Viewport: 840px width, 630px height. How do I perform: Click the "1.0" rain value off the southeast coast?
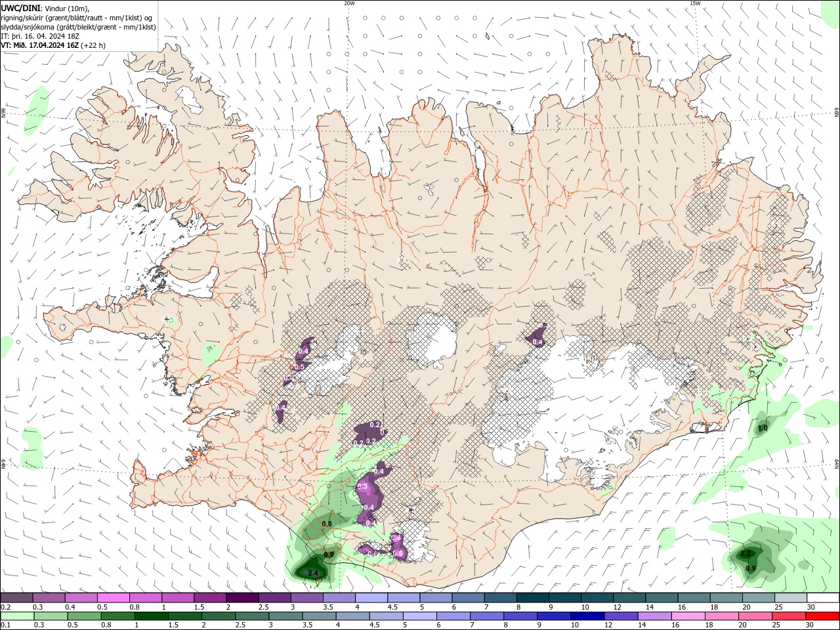click(x=763, y=429)
